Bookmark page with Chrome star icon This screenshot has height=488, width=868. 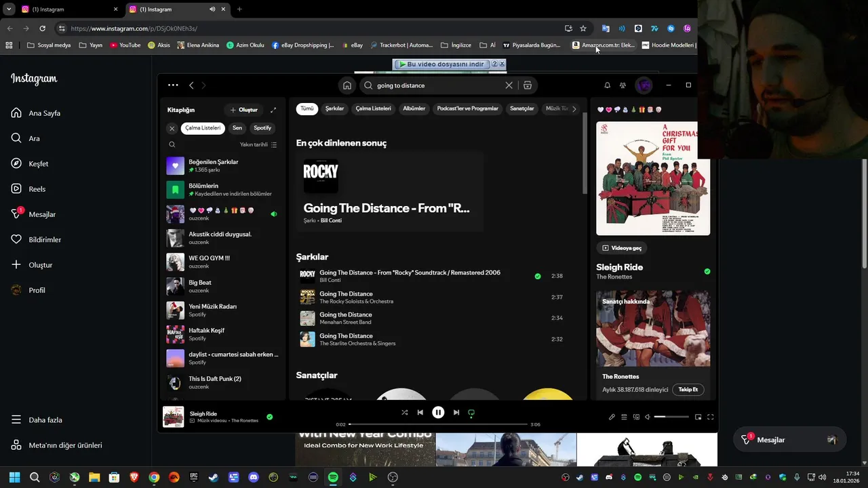pos(583,28)
